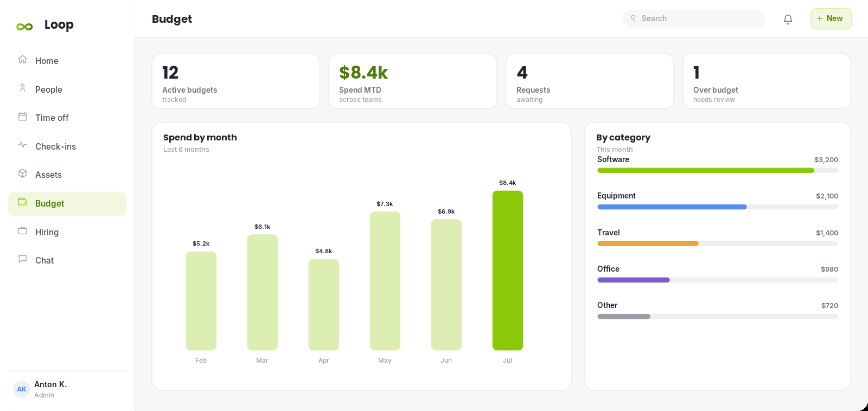Click the $6.1k label above Mar bar

pyautogui.click(x=262, y=227)
